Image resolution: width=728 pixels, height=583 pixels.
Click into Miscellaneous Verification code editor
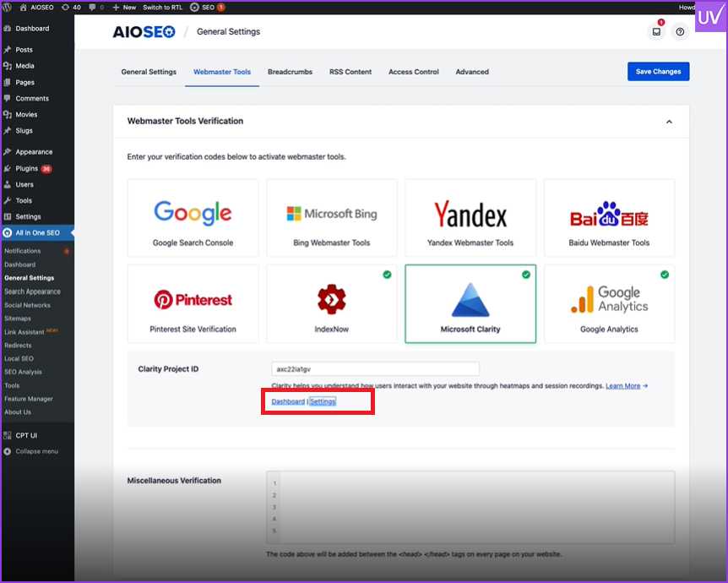(x=470, y=507)
